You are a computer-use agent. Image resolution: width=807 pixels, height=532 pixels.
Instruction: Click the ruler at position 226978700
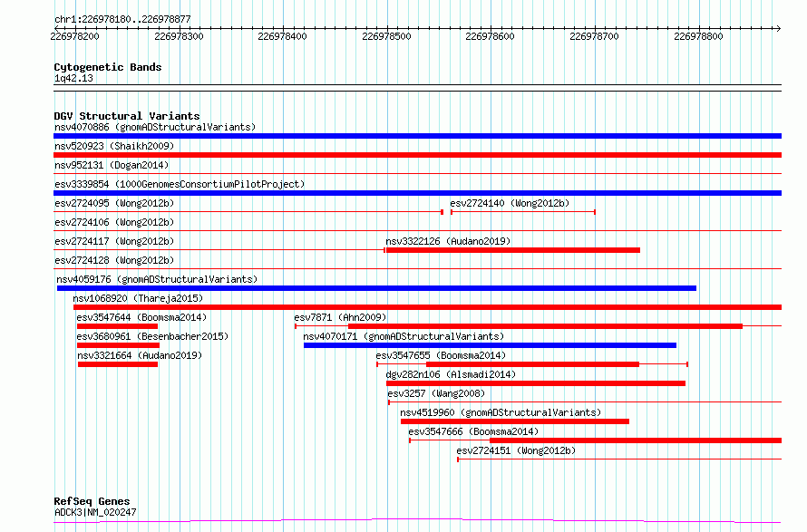tap(595, 36)
